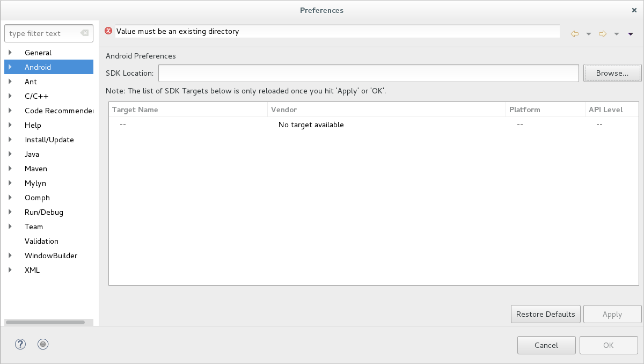Expand the Android tree node
The width and height of the screenshot is (644, 364).
tap(10, 67)
